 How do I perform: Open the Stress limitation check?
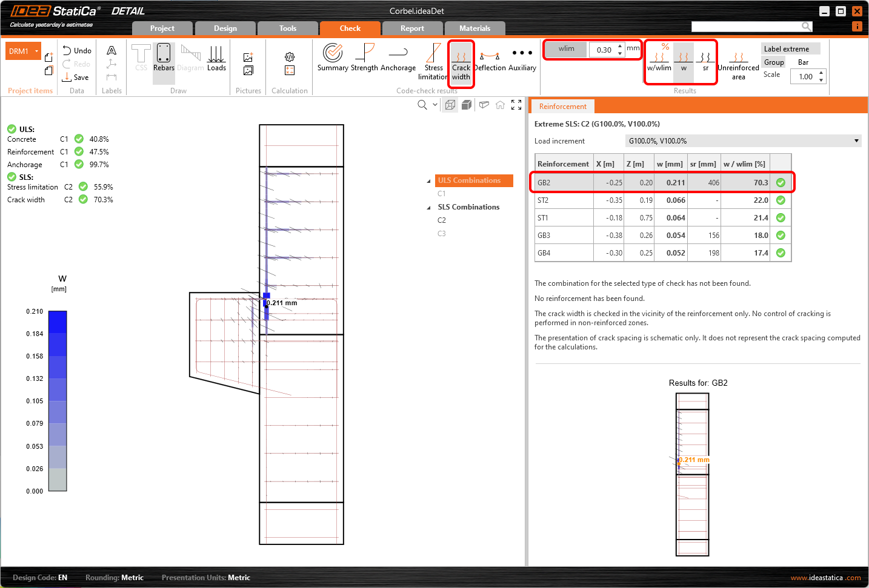click(x=433, y=61)
